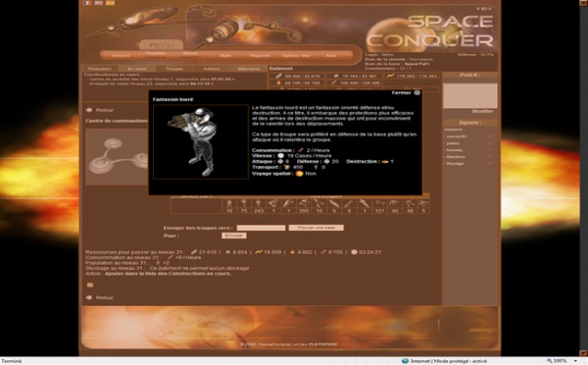Click Modifier under the Post-it note
Image resolution: width=588 pixels, height=365 pixels.
(482, 111)
